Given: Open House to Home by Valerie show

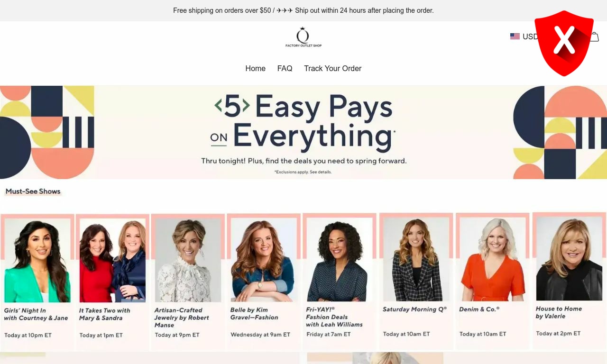Looking at the screenshot, I should tap(569, 282).
